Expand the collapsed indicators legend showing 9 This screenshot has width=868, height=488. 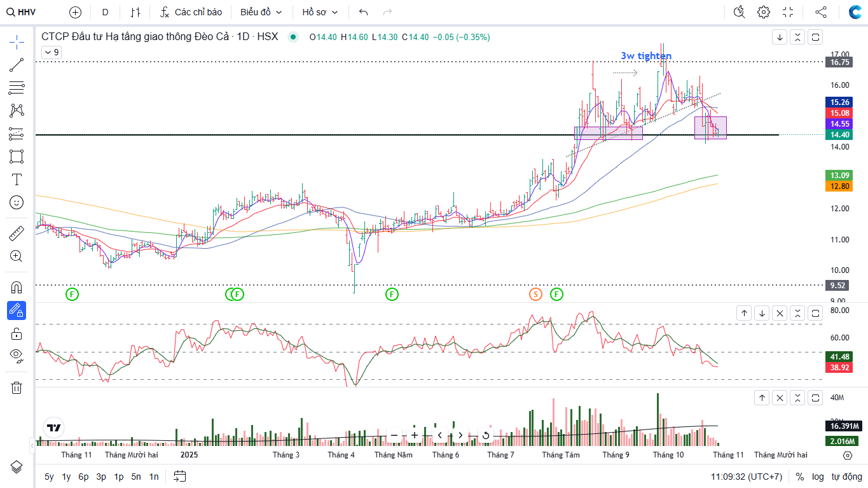(x=52, y=52)
